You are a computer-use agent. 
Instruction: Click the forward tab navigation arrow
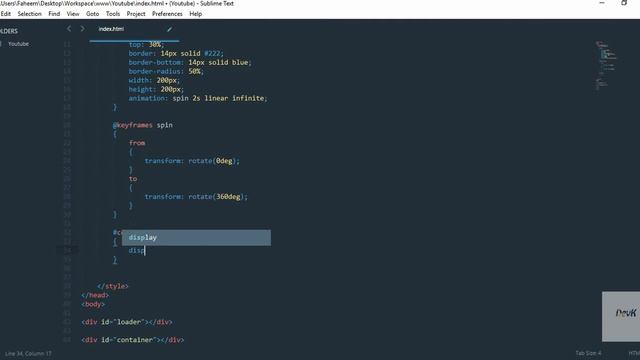click(82, 29)
